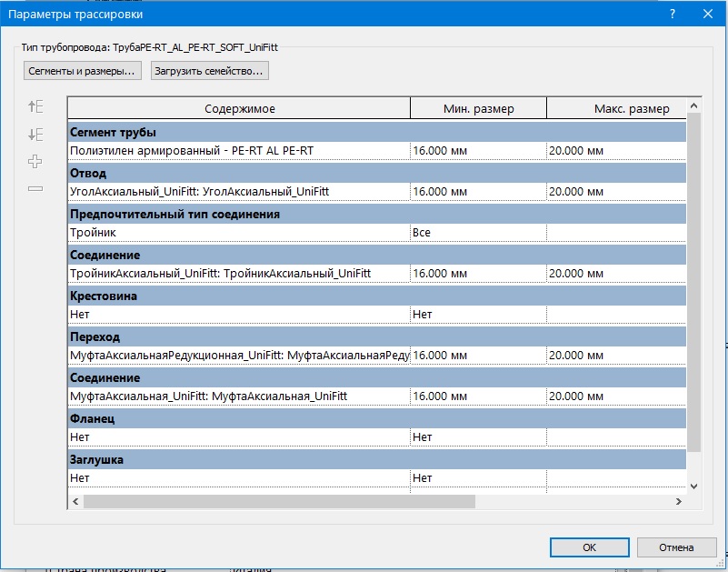Click the vertical scrollbar down arrow

(x=694, y=487)
